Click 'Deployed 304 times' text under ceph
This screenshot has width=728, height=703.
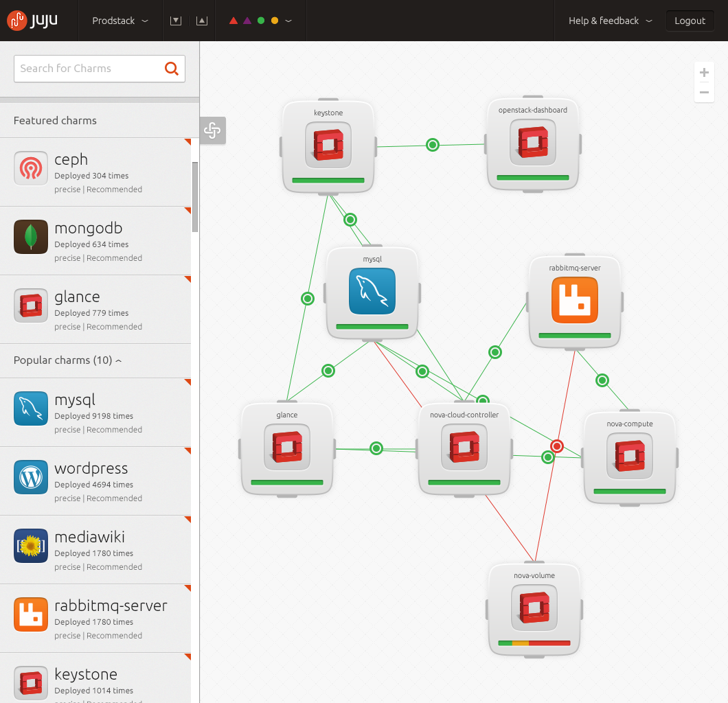pos(91,175)
